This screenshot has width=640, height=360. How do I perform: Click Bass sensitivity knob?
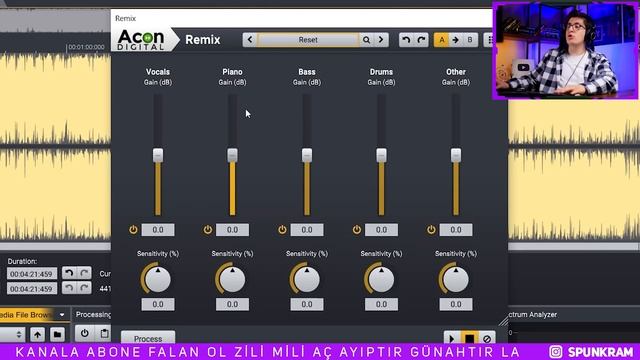coord(307,279)
